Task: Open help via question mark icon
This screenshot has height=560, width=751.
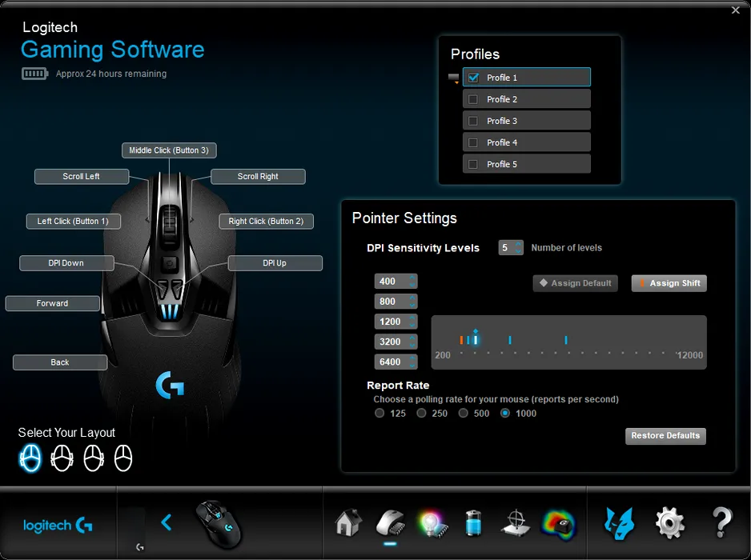Action: (722, 523)
